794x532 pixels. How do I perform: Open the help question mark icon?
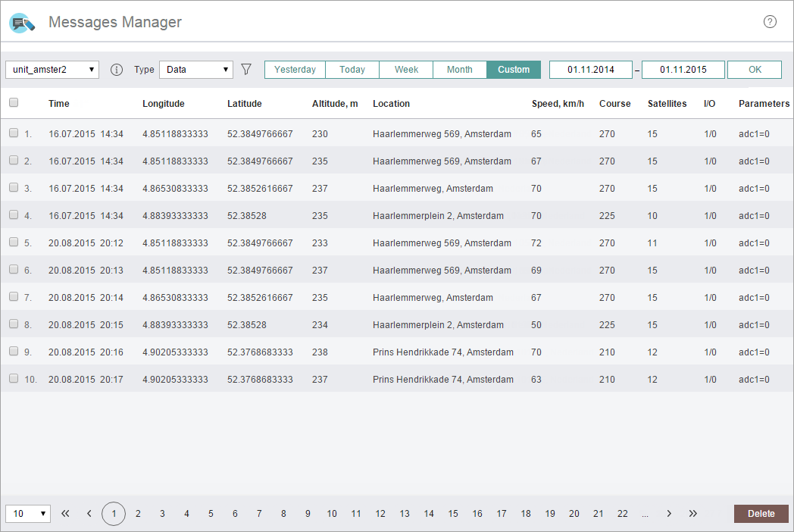(770, 21)
